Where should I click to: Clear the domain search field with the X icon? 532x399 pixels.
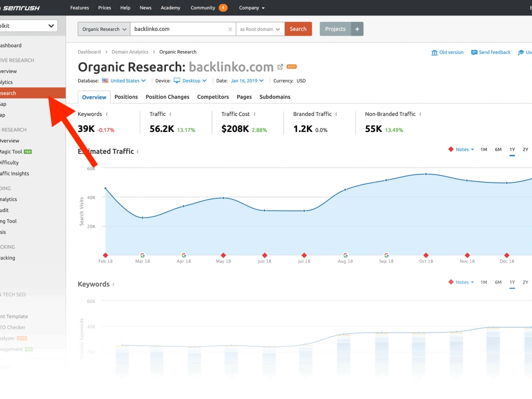tap(230, 29)
